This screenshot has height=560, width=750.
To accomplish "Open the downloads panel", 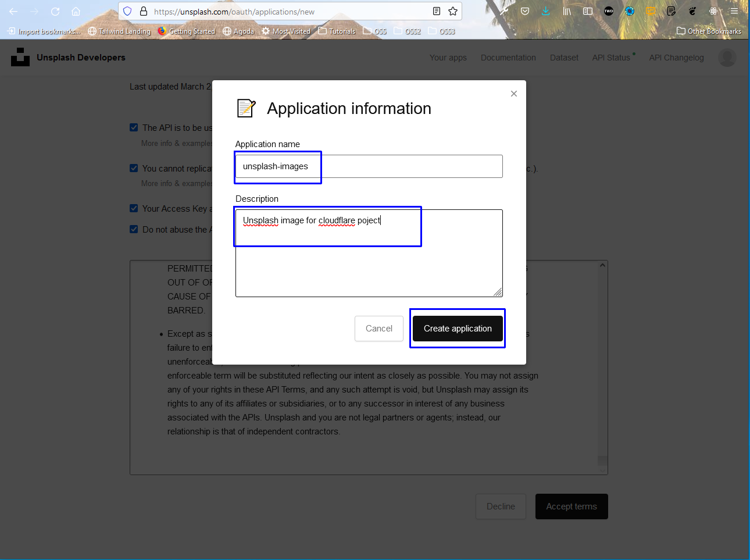I will click(546, 11).
